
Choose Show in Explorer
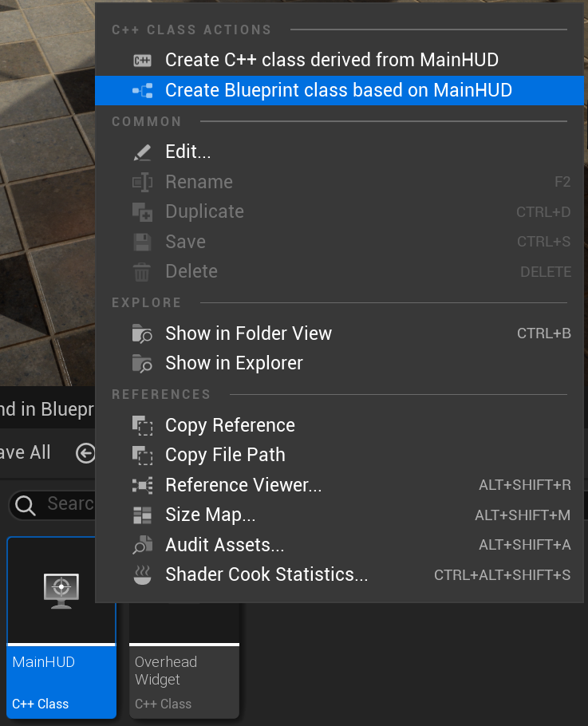pos(339,363)
